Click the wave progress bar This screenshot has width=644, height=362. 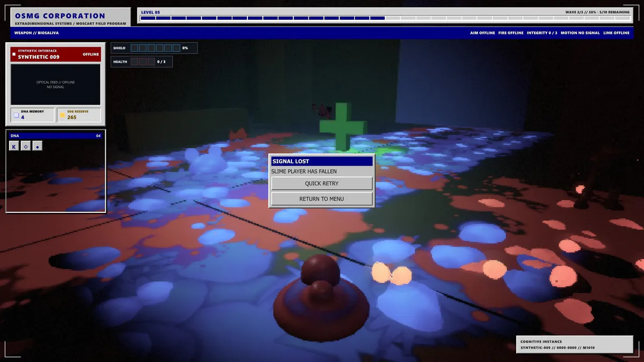(x=385, y=18)
